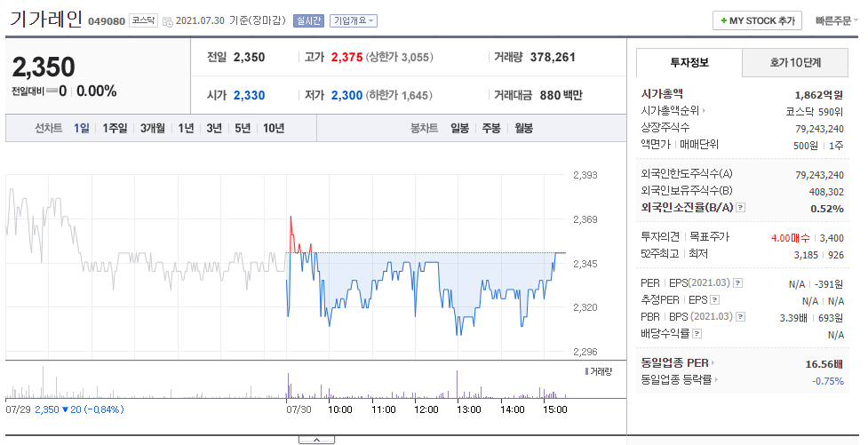868x445 pixels.
Task: Click the help icon next to 외국인소진율(B/A)
Action: (741, 208)
